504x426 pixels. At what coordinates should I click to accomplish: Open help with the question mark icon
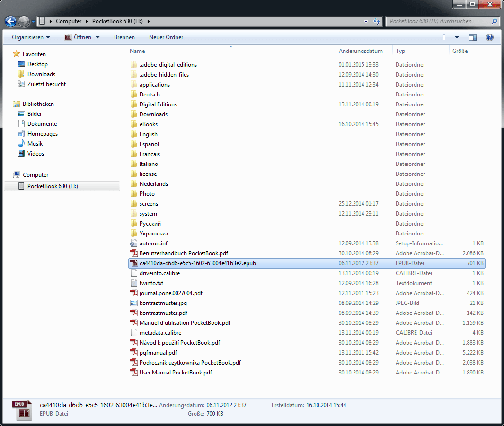489,37
